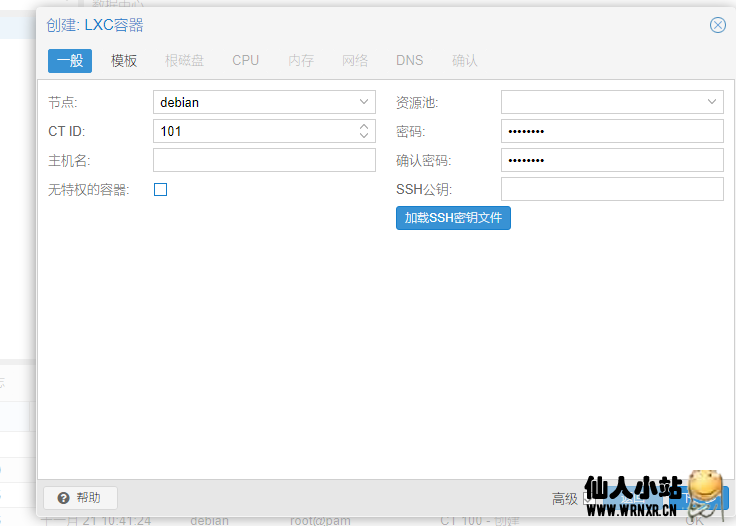736x526 pixels.
Task: Close the Create LXC container dialog
Action: [x=717, y=25]
